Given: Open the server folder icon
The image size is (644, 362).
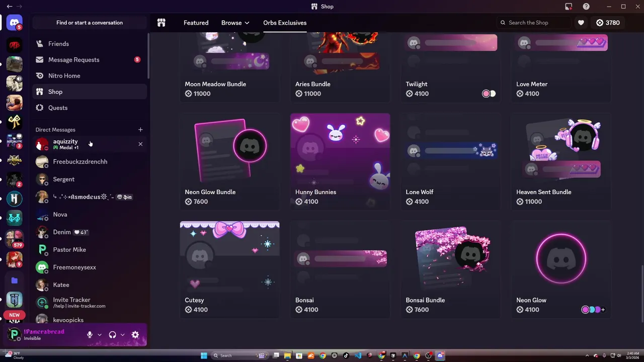Looking at the screenshot, I should pos(15,281).
